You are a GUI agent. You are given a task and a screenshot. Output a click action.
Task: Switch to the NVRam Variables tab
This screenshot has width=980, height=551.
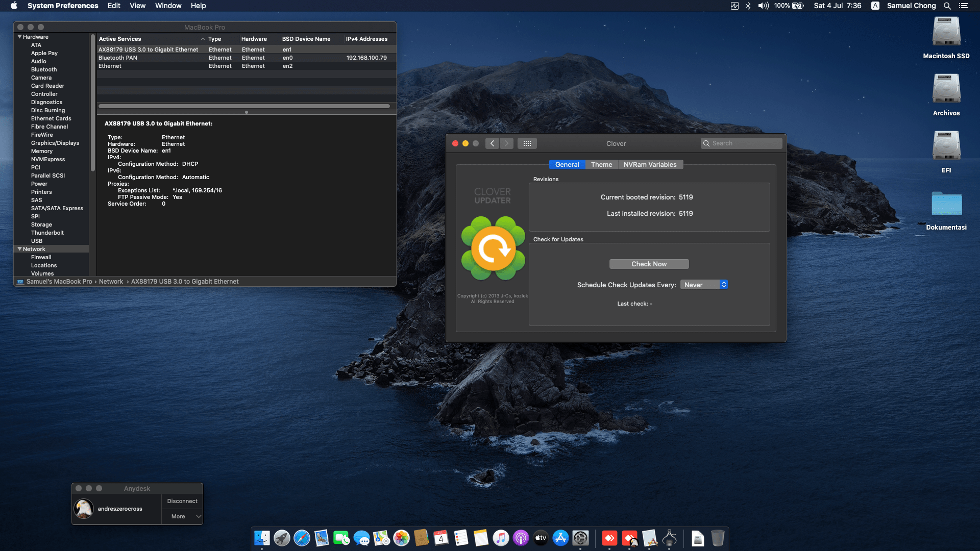651,164
